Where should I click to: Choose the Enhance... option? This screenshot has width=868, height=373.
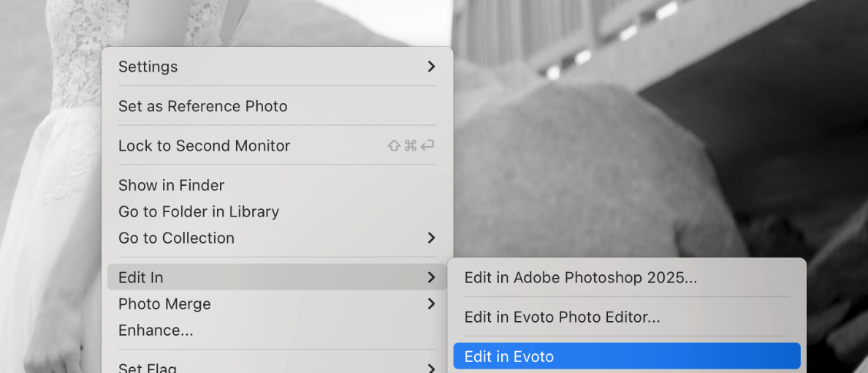click(277, 331)
